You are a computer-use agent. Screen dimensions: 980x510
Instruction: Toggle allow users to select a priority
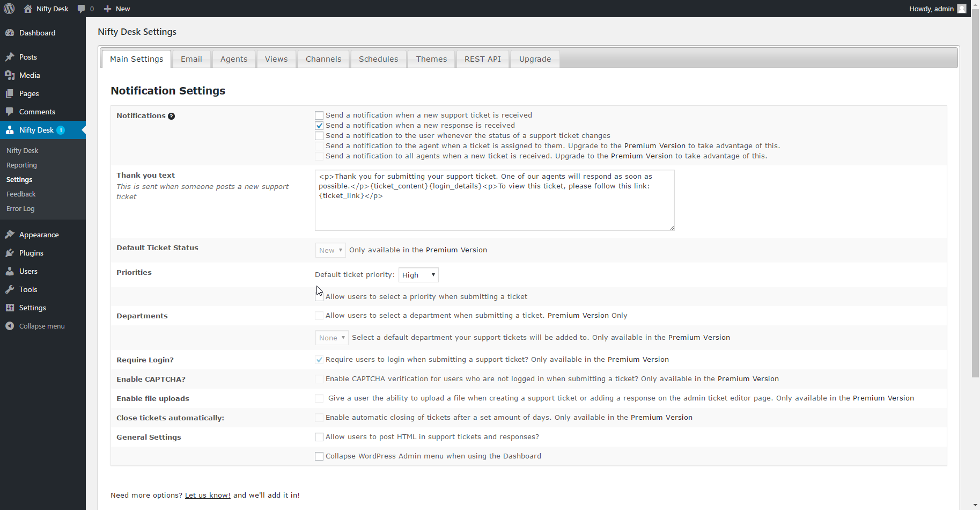[x=319, y=297]
